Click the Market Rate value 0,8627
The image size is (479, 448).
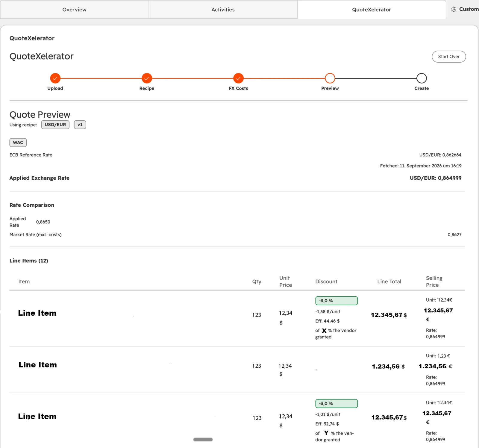(454, 234)
